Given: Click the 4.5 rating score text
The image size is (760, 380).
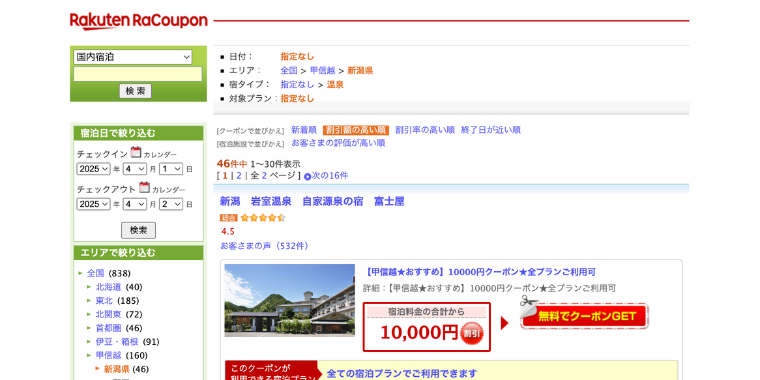Looking at the screenshot, I should pos(228,232).
